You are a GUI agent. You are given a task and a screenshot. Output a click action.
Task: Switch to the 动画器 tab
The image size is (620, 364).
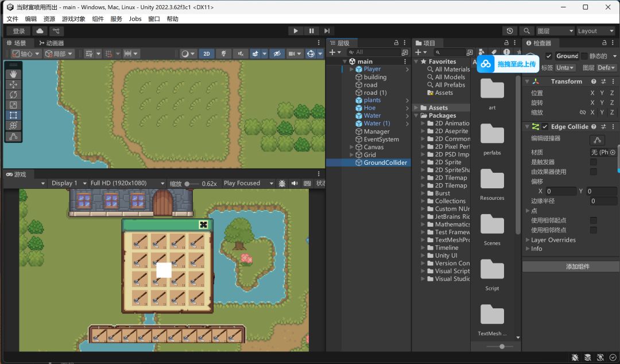click(51, 43)
